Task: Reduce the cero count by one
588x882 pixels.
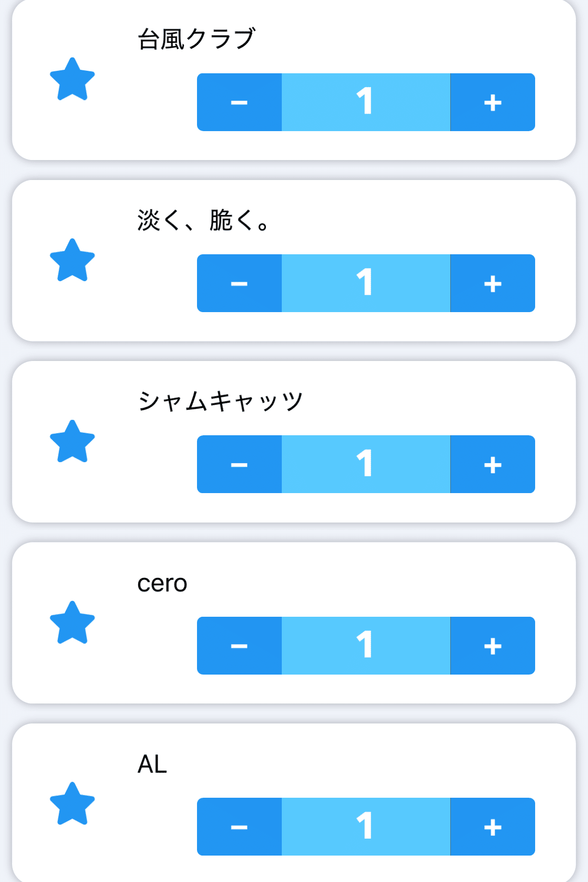Action: coord(239,646)
